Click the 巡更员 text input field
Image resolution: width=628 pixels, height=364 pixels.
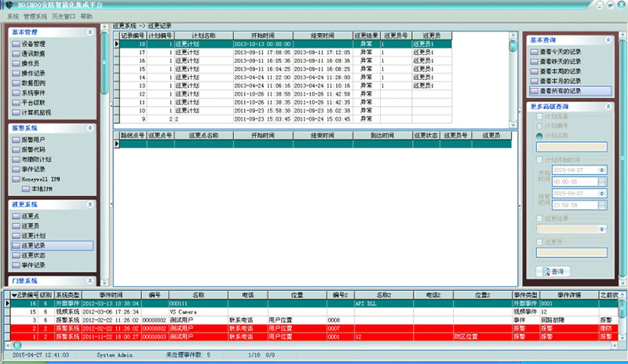click(x=570, y=253)
